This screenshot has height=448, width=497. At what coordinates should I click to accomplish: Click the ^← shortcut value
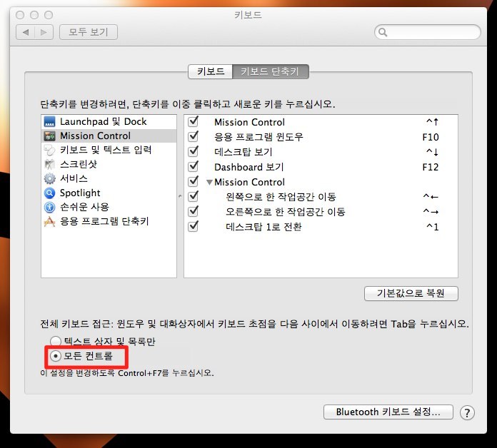431,197
